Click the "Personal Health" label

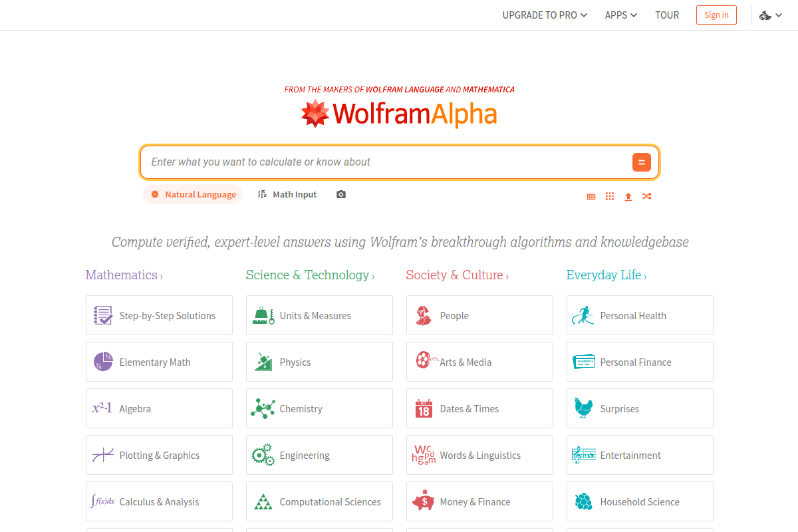tap(633, 316)
